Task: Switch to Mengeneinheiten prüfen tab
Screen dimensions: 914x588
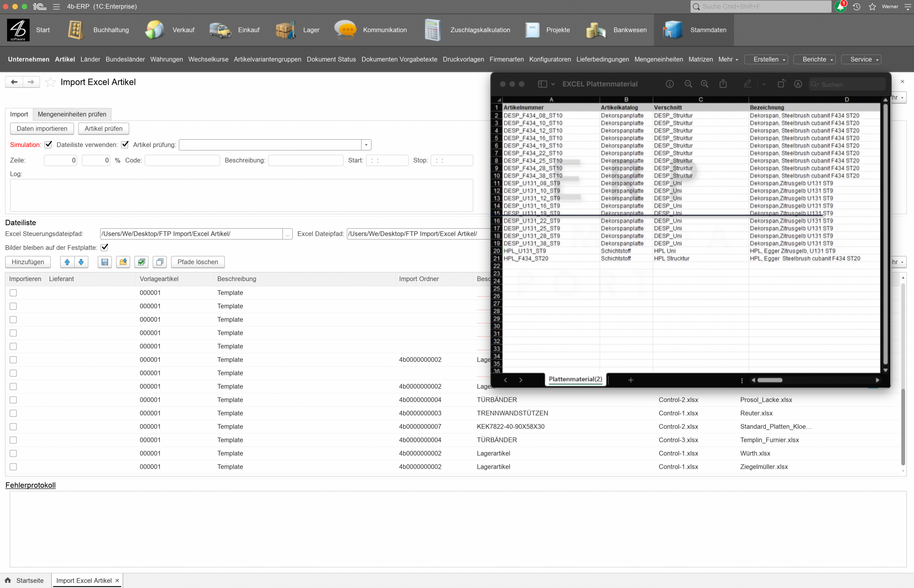Action: [x=72, y=114]
